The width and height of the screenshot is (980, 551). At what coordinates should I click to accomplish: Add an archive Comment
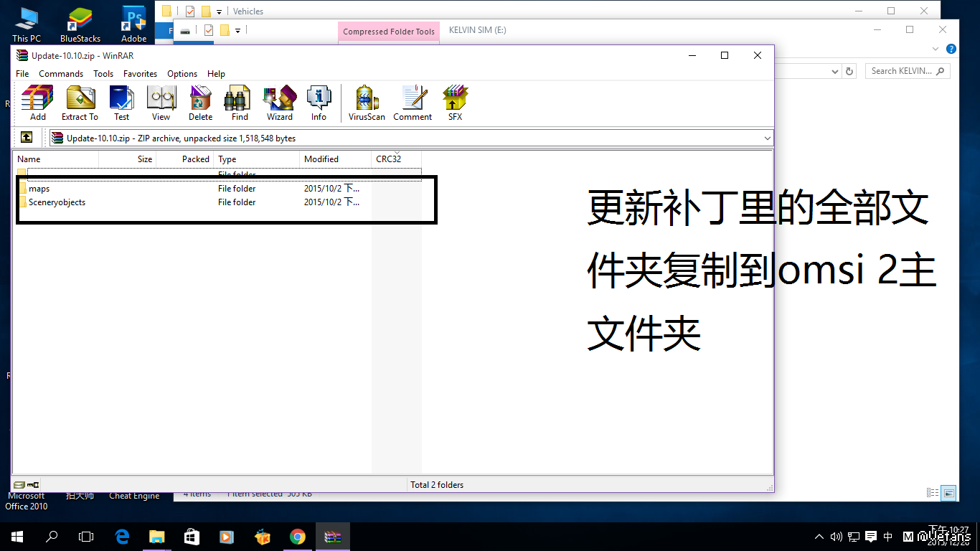(413, 103)
